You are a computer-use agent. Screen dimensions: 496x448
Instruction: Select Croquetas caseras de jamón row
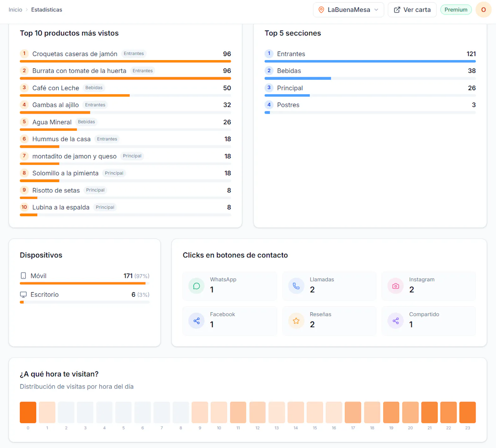[125, 56]
